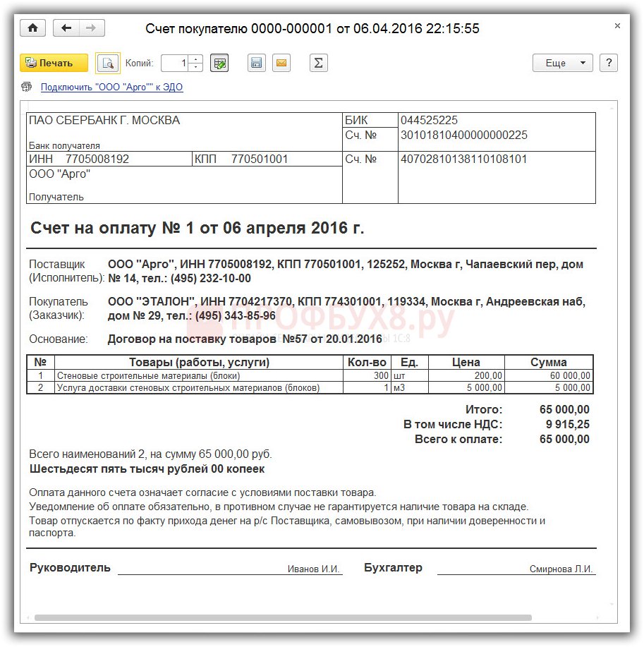
Task: Send the invoice by email envelope icon
Action: point(281,63)
